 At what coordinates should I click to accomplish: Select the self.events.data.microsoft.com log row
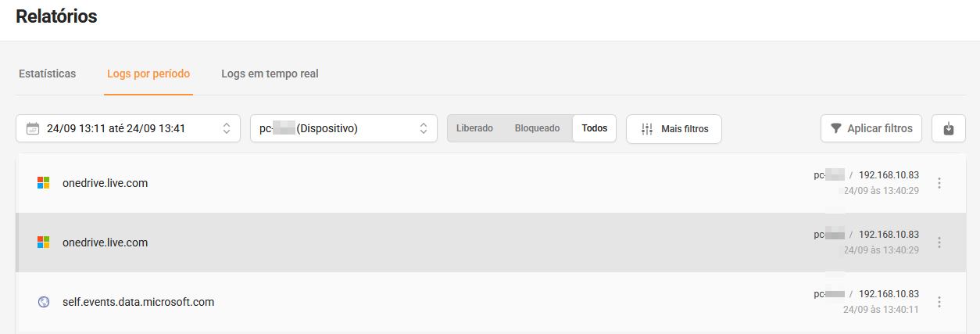(x=469, y=302)
